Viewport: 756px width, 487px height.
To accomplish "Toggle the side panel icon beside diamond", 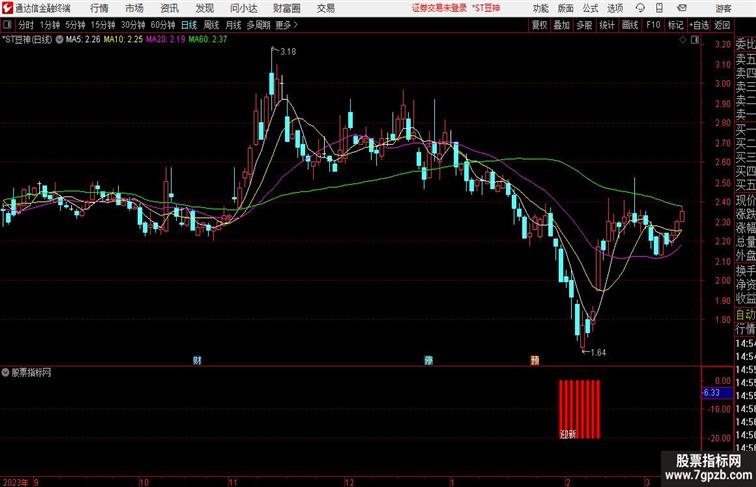I will (x=695, y=41).
